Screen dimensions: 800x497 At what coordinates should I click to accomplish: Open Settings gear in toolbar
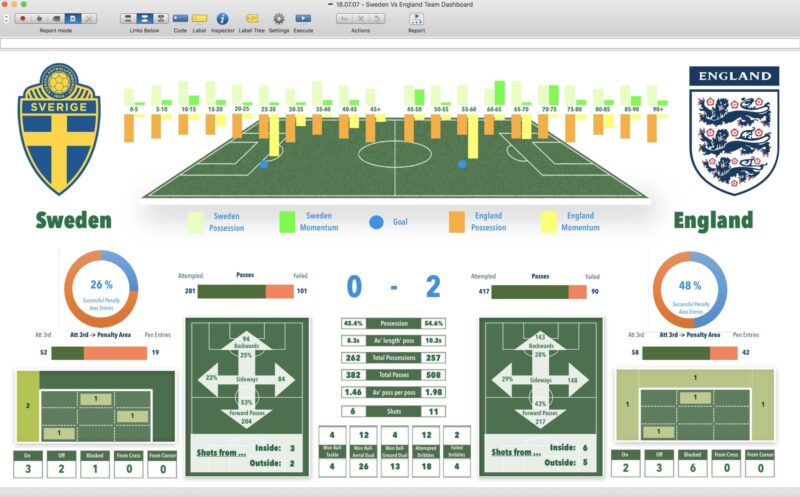coord(279,18)
